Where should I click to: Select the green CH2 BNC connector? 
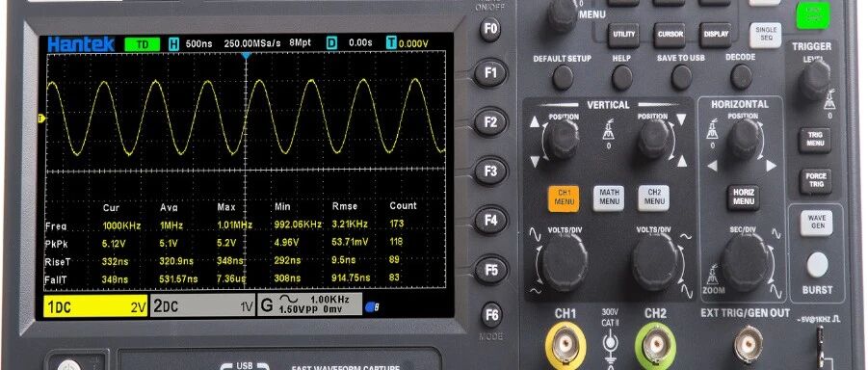click(655, 345)
